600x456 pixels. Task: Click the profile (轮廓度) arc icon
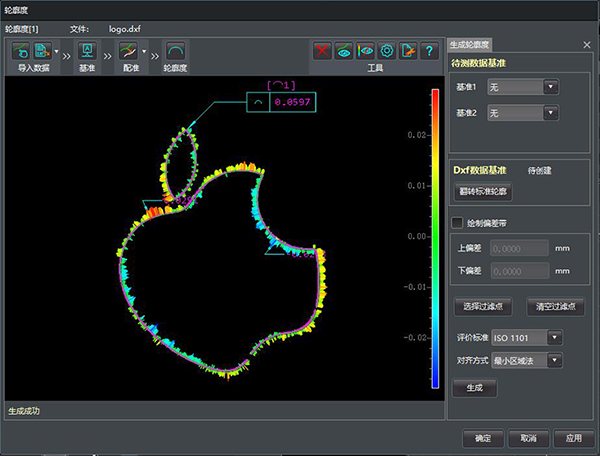[175, 51]
